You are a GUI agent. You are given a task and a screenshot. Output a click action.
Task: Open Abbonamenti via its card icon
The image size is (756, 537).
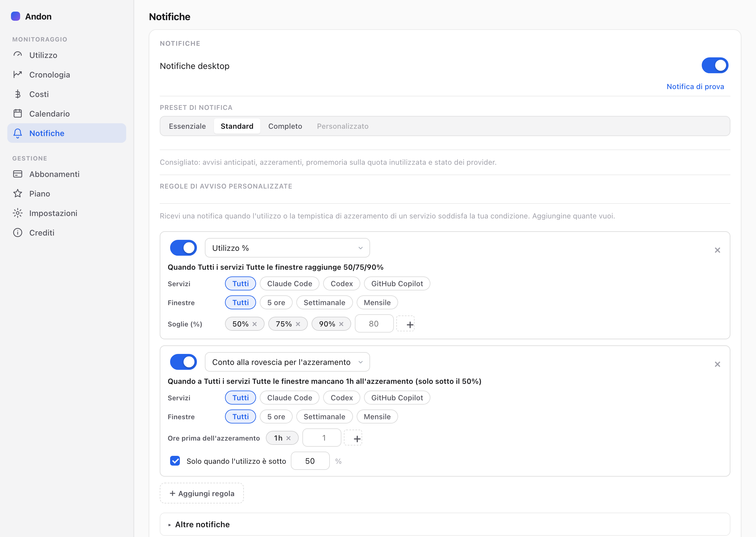(18, 174)
